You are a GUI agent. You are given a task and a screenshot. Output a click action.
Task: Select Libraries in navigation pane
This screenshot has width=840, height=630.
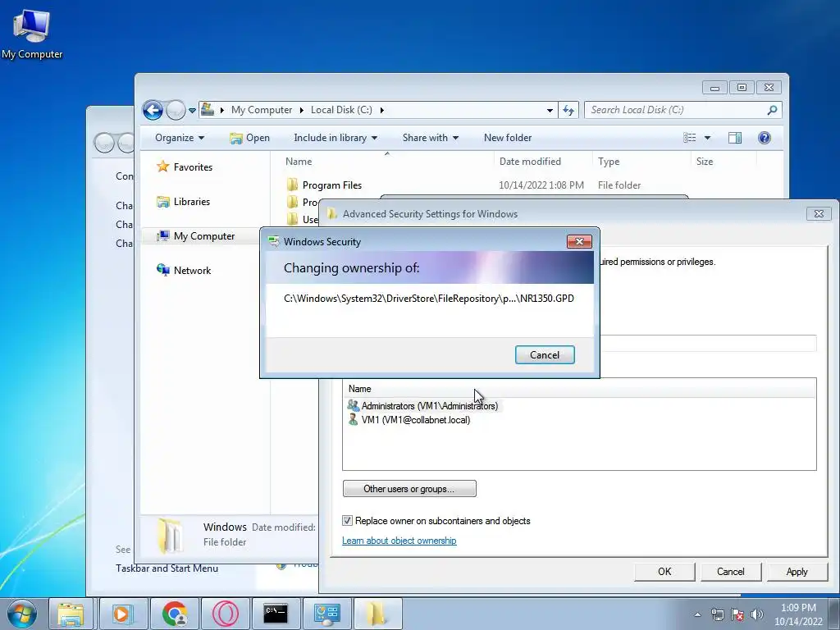coord(183,202)
